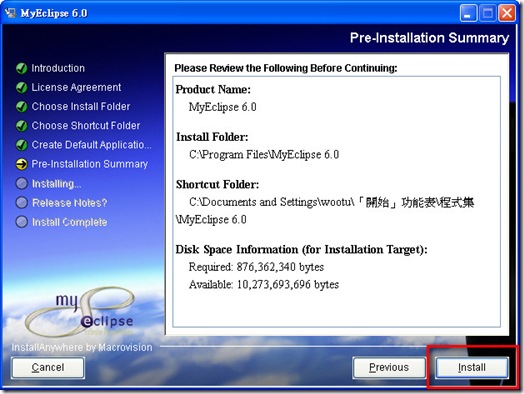Image resolution: width=524 pixels, height=394 pixels.
Task: Select the Install Complete step label
Action: coord(70,222)
